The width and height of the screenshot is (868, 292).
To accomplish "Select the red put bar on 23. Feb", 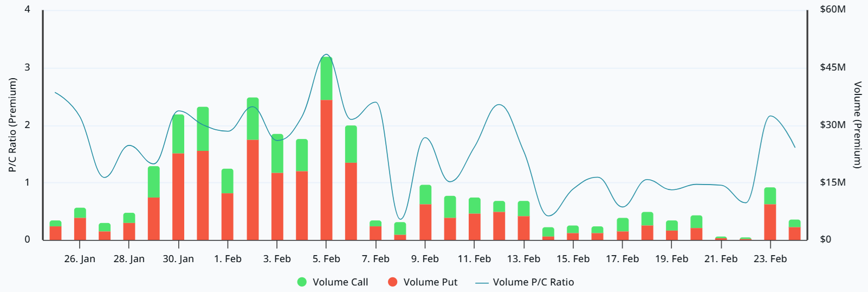I will [x=770, y=222].
